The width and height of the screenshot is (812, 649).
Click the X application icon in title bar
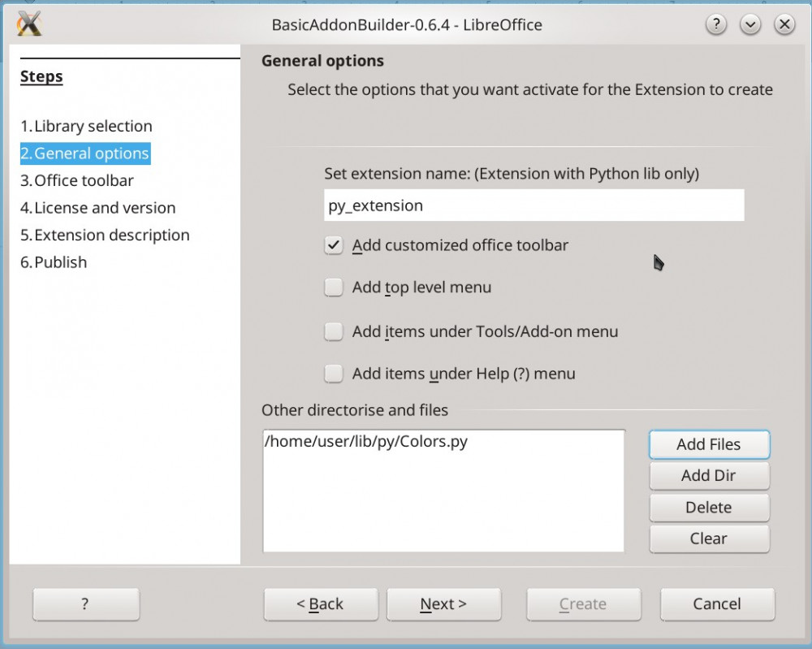(x=29, y=24)
